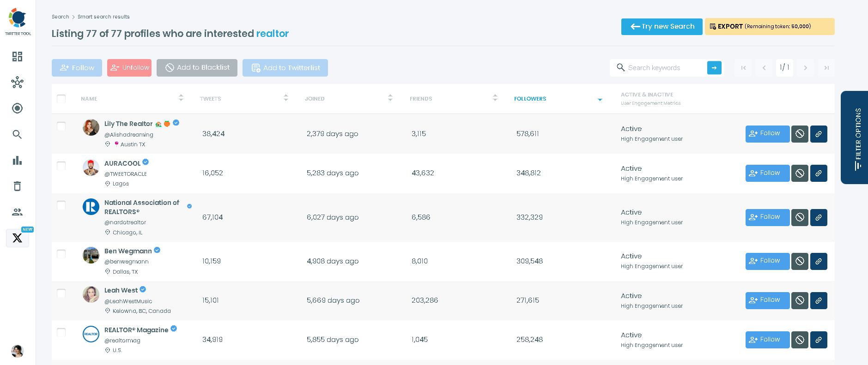The height and width of the screenshot is (365, 868).
Task: Open link icon for AURACOOL row
Action: [x=819, y=174]
